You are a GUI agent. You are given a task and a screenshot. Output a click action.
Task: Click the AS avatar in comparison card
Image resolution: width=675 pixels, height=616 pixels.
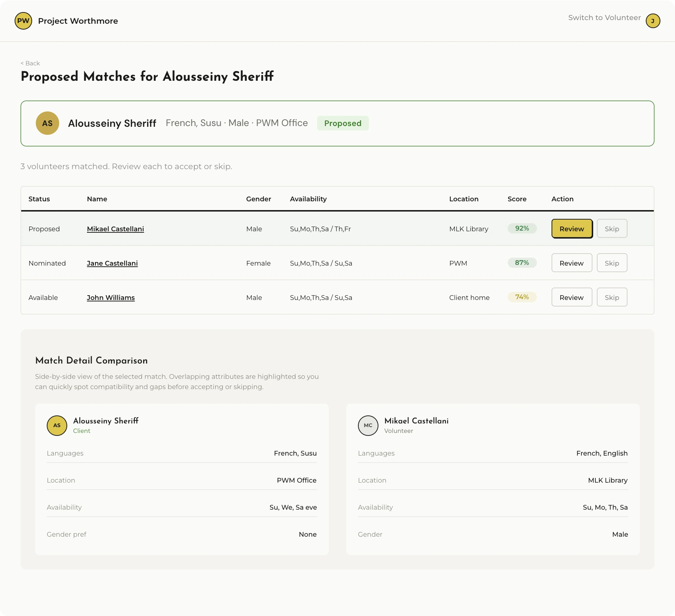57,425
